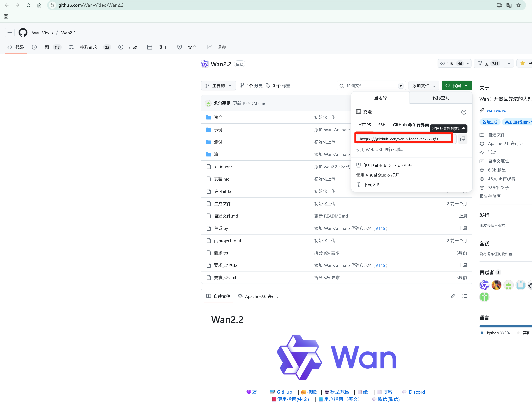Image resolution: width=532 pixels, height=406 pixels.
Task: Open the README outline list icon
Action: tap(465, 296)
